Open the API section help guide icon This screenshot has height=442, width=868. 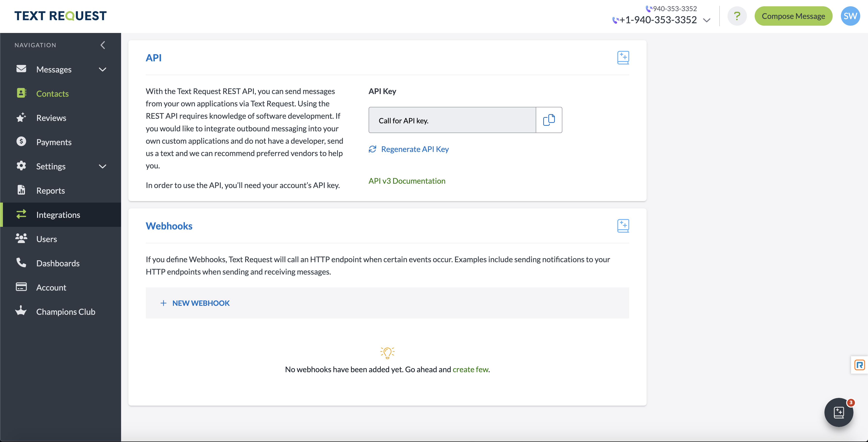coord(623,58)
